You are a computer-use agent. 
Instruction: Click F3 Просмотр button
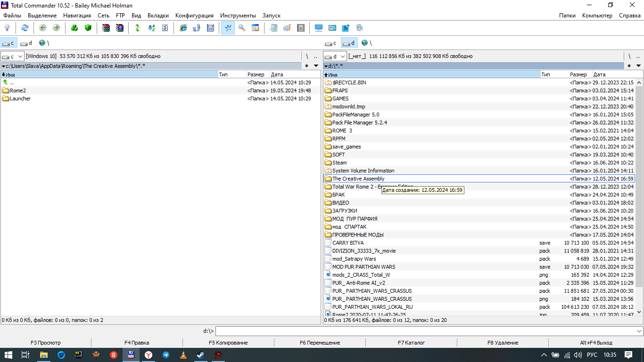(x=46, y=343)
